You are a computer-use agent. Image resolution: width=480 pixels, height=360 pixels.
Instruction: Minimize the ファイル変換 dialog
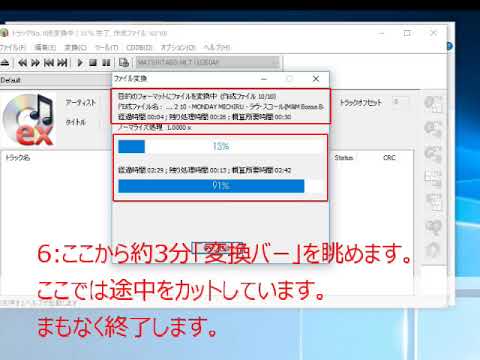[264, 79]
